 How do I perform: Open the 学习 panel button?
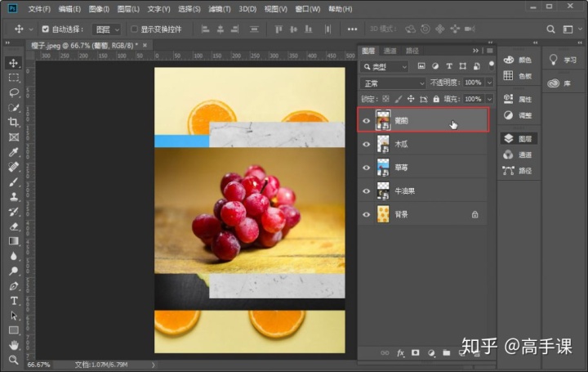(x=563, y=60)
